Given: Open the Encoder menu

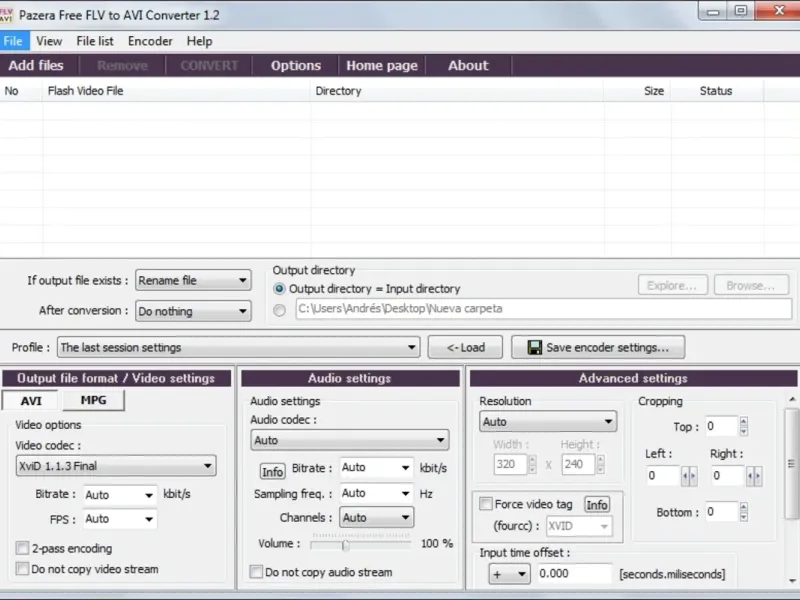Looking at the screenshot, I should tap(150, 41).
